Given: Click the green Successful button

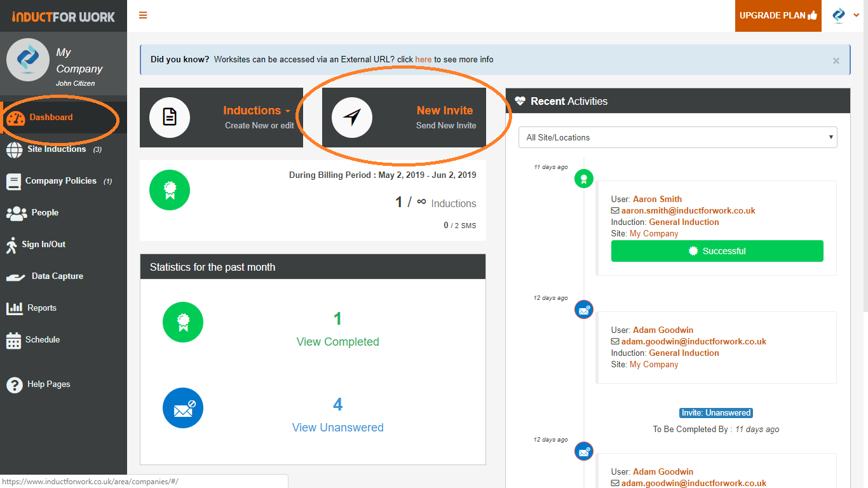Looking at the screenshot, I should click(717, 251).
